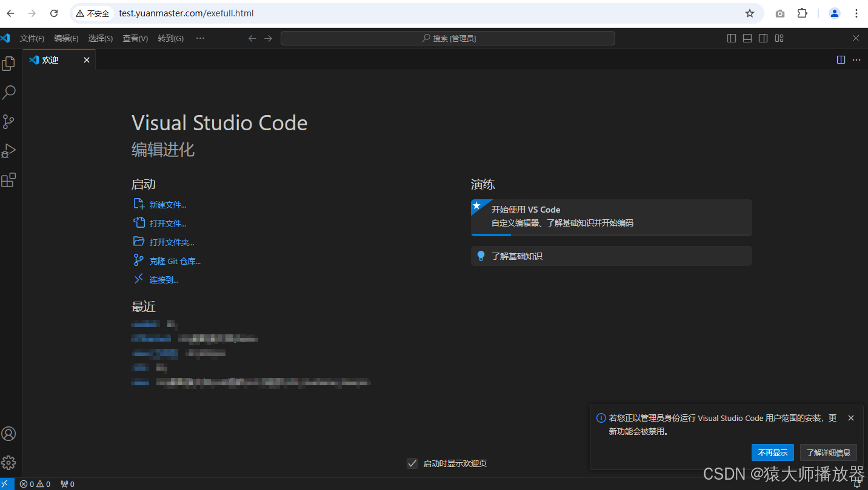The height and width of the screenshot is (490, 868).
Task: Click the ports forwarded status bar entry
Action: point(67,484)
